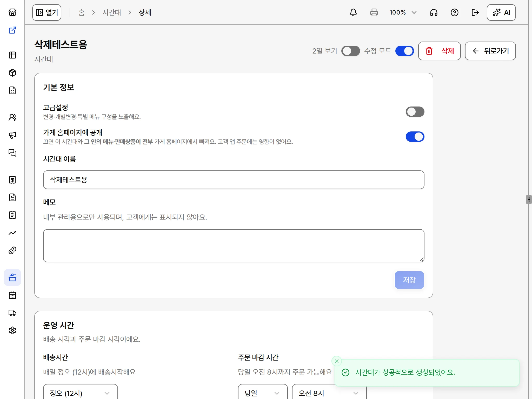Go to 홈 breadcrumb
The width and height of the screenshot is (532, 399).
tap(82, 12)
